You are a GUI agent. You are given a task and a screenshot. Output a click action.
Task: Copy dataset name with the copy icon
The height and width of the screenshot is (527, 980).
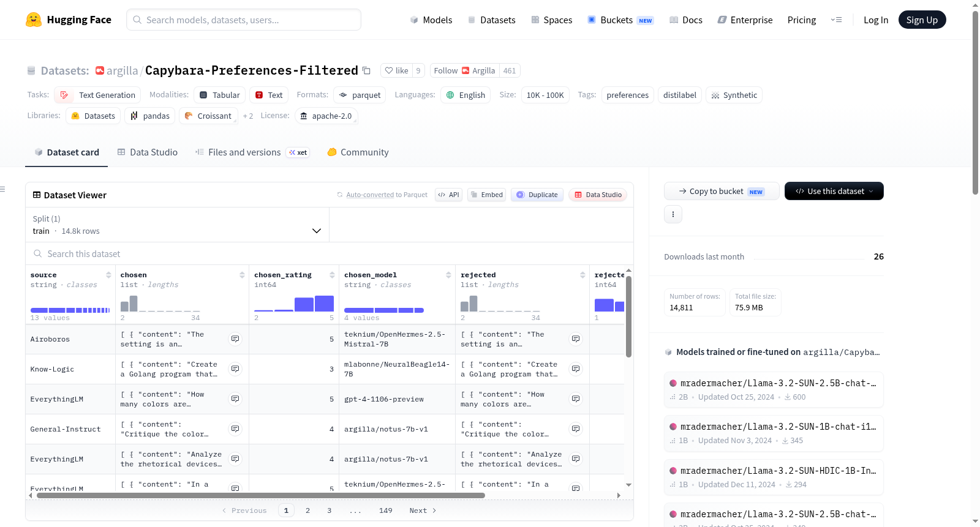tap(366, 70)
